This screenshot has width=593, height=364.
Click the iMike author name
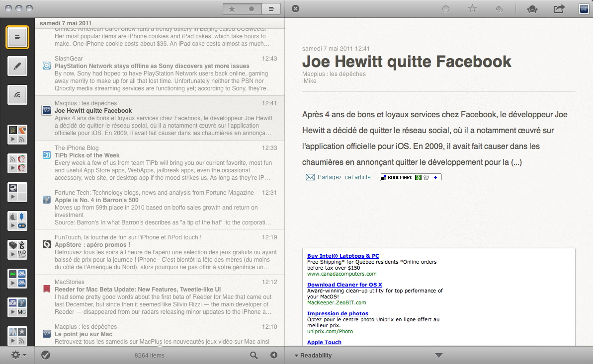tap(309, 81)
